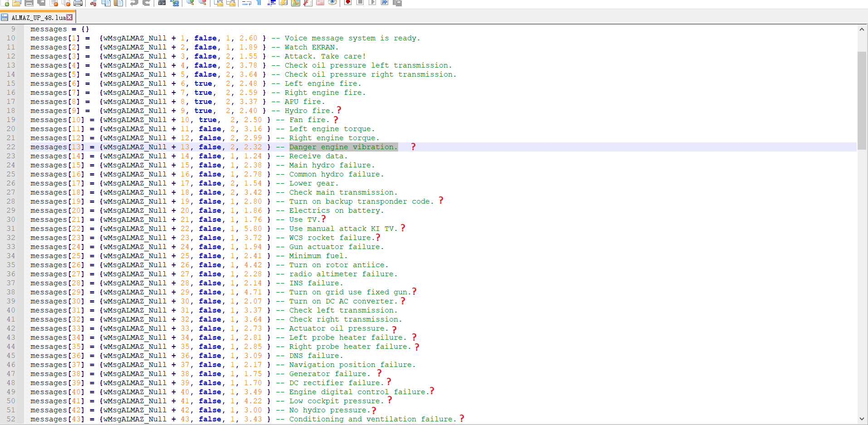Open Find with the binoculars icon
Viewport: 868px width, 425px height.
(162, 3)
